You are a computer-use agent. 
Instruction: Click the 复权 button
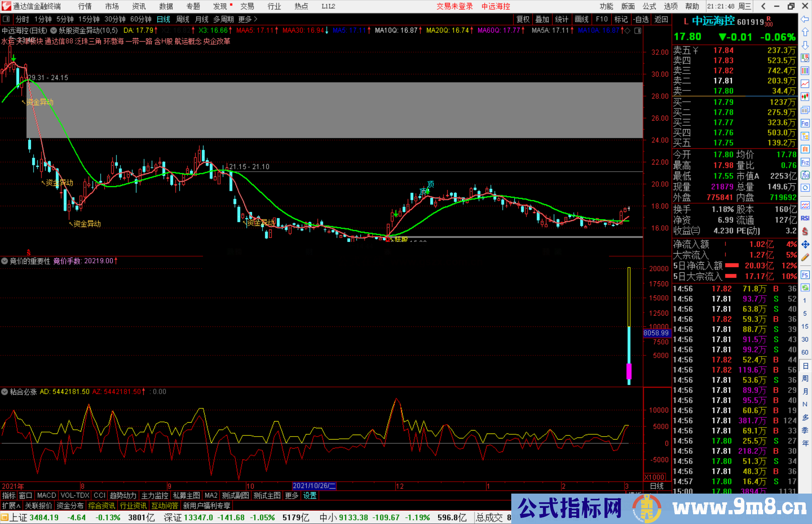[x=523, y=19]
